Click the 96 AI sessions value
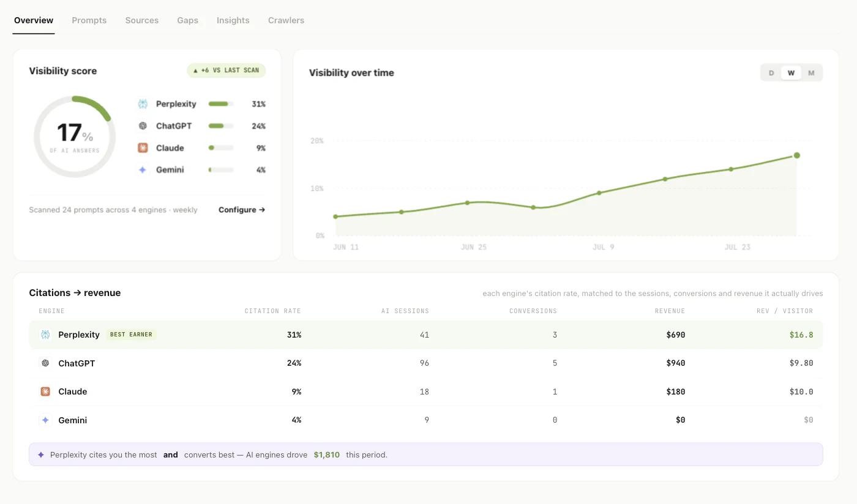This screenshot has width=857, height=504. coord(424,363)
